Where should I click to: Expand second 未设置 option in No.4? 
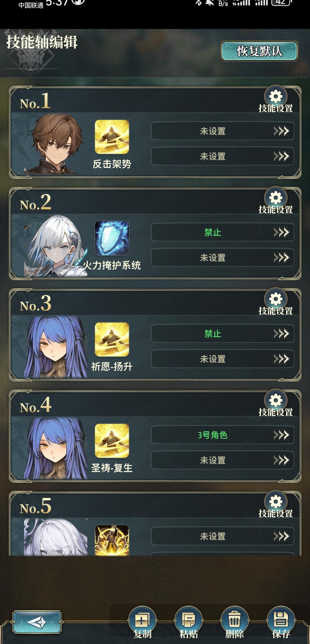(222, 460)
